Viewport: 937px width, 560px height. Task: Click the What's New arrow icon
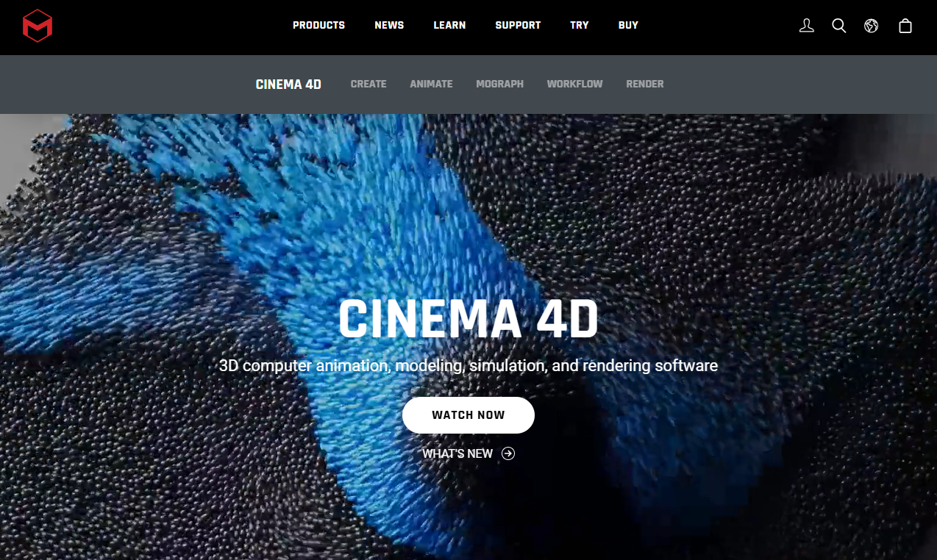pyautogui.click(x=507, y=453)
